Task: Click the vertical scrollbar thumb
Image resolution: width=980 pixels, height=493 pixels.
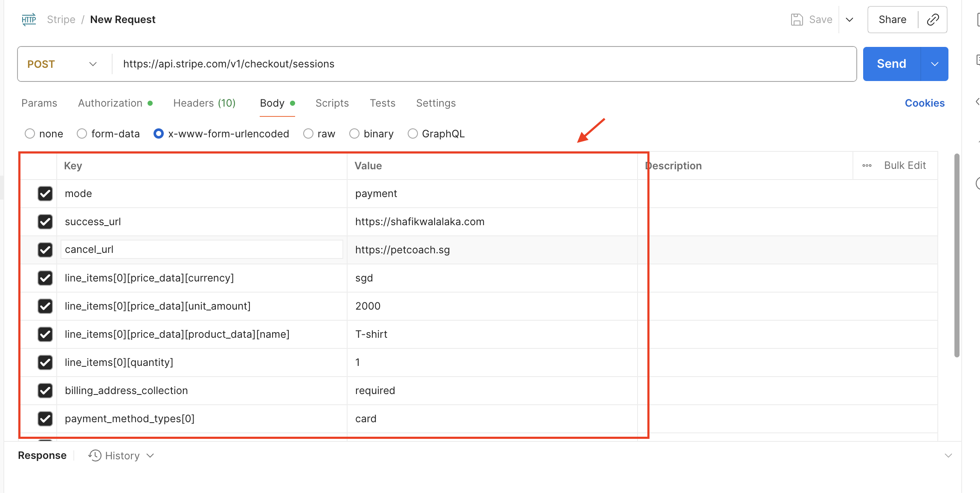Action: [957, 255]
